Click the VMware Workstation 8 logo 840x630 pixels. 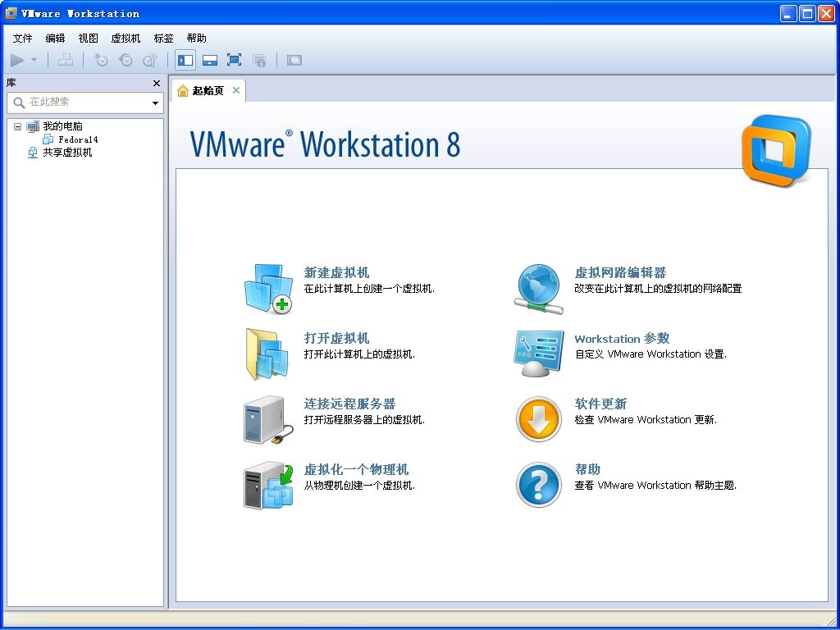pyautogui.click(x=776, y=151)
